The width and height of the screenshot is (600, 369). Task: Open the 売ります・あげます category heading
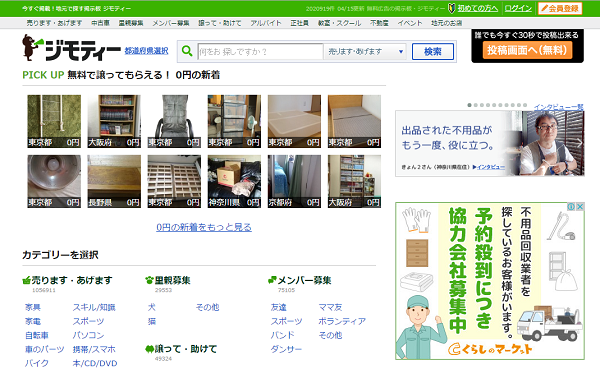click(x=72, y=281)
